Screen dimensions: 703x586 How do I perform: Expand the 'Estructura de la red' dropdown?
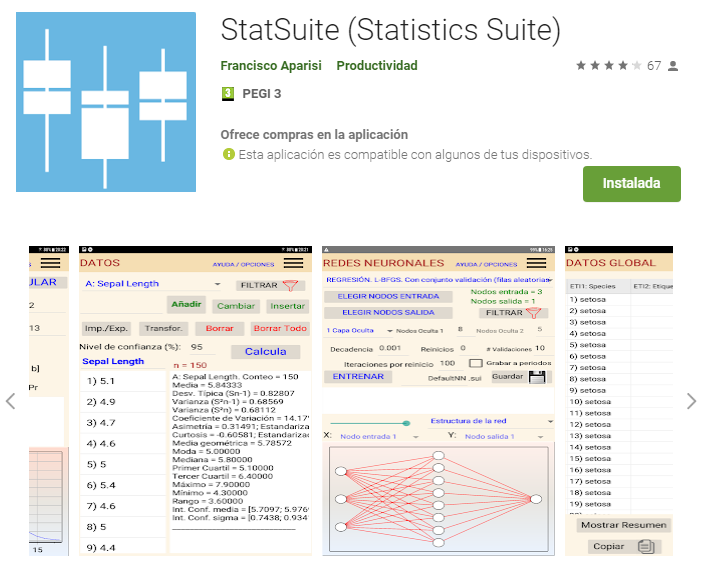tap(490, 421)
